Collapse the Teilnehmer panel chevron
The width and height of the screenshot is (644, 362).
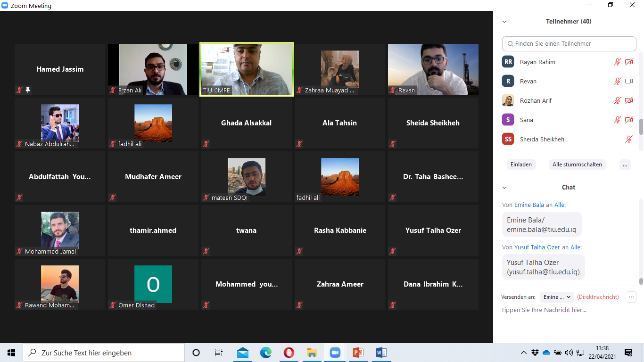tap(504, 22)
